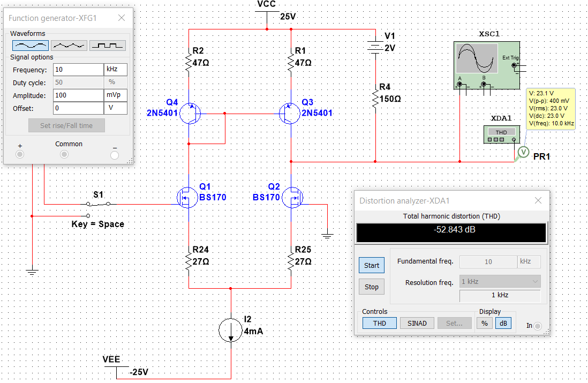Click the Start button in distortion analyzer
Viewport: 588px width, 383px height.
coord(372,265)
